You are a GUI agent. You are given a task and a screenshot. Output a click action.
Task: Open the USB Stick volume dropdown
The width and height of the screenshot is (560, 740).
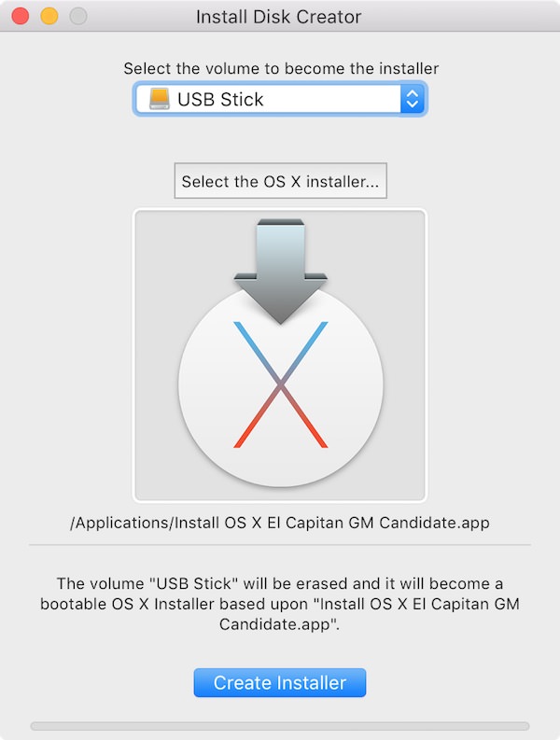(x=281, y=99)
